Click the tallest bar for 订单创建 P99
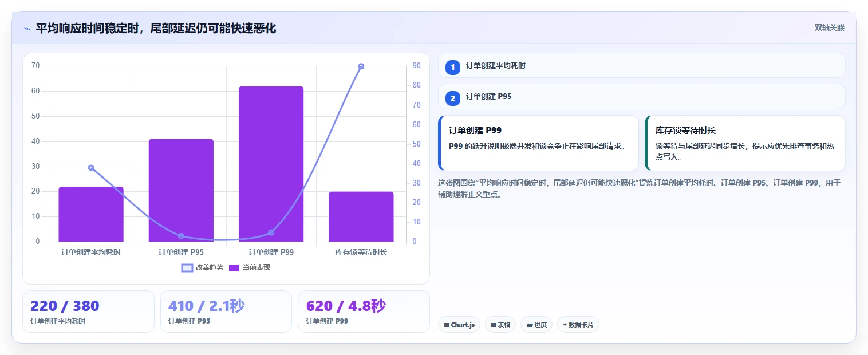Viewport: 868px width, 355px height. coord(271,164)
